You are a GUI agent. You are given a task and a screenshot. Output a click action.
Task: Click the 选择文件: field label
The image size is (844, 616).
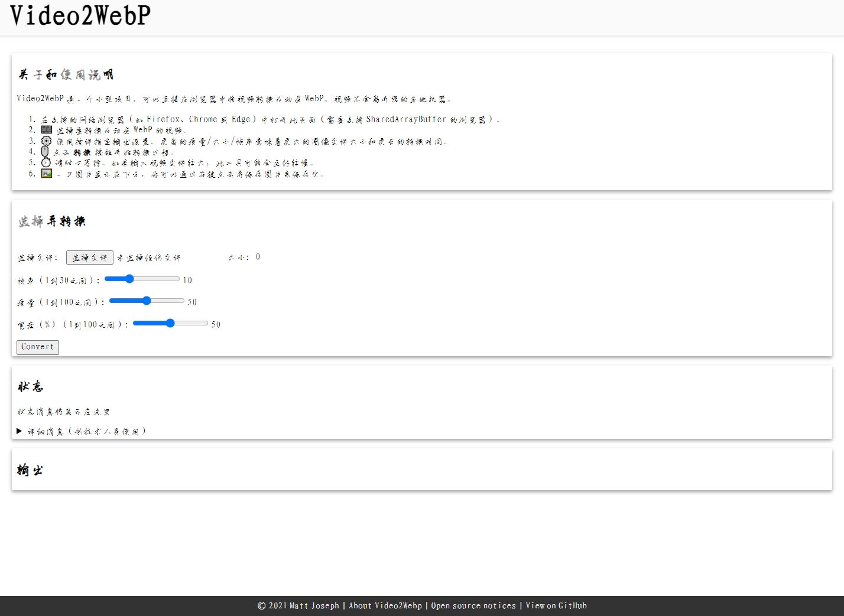(x=38, y=258)
